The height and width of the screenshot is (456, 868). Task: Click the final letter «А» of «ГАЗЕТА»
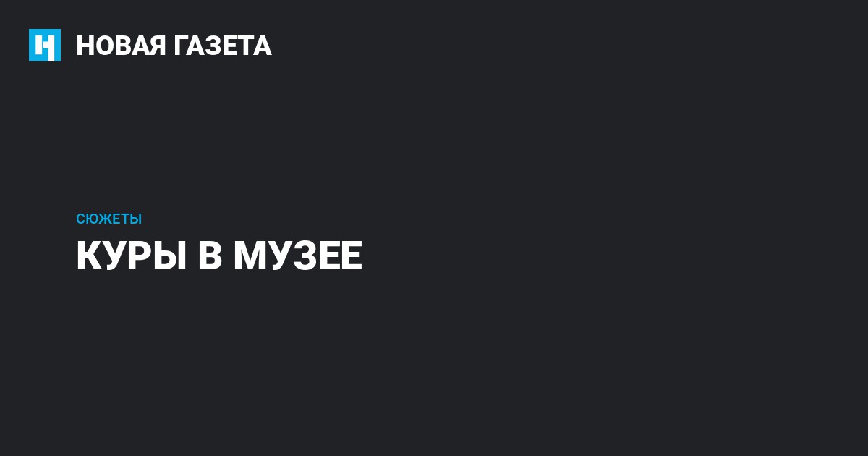point(263,46)
